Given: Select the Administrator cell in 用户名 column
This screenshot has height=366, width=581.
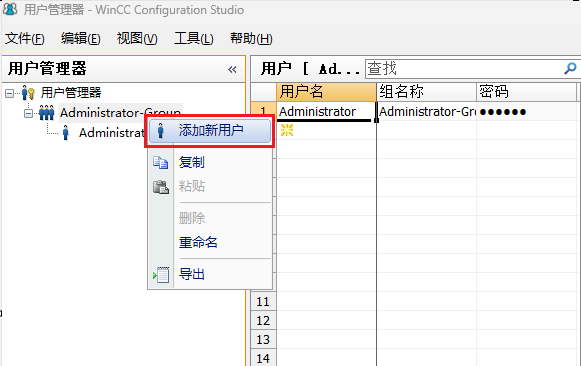Looking at the screenshot, I should point(326,112).
